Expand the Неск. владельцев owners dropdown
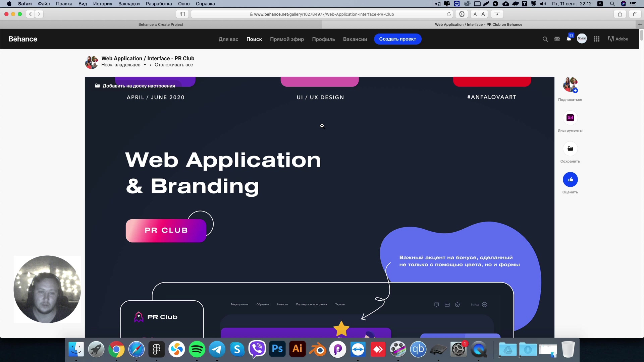Viewport: 644px width, 362px height. pyautogui.click(x=145, y=65)
